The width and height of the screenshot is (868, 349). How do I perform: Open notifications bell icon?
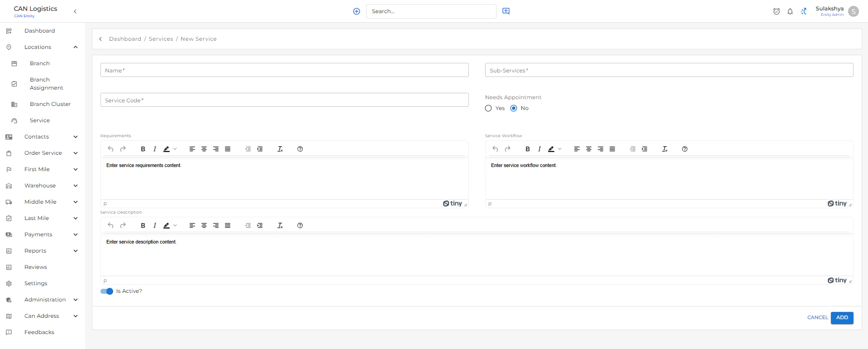790,11
